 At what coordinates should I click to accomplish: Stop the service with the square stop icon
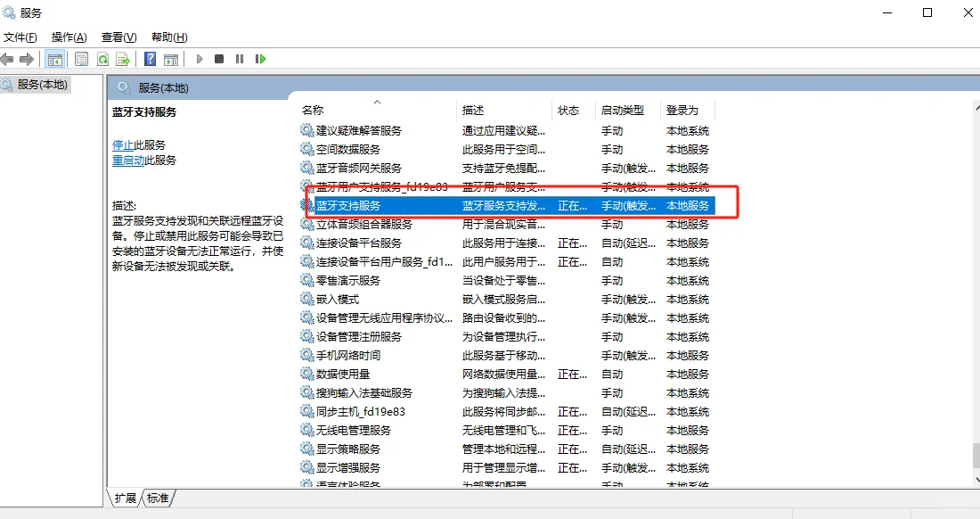click(x=219, y=59)
